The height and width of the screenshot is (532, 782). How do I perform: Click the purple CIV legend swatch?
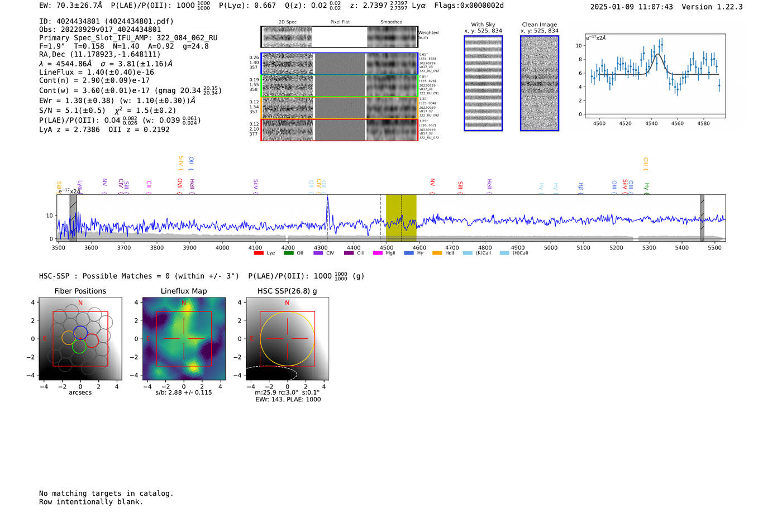[x=318, y=253]
